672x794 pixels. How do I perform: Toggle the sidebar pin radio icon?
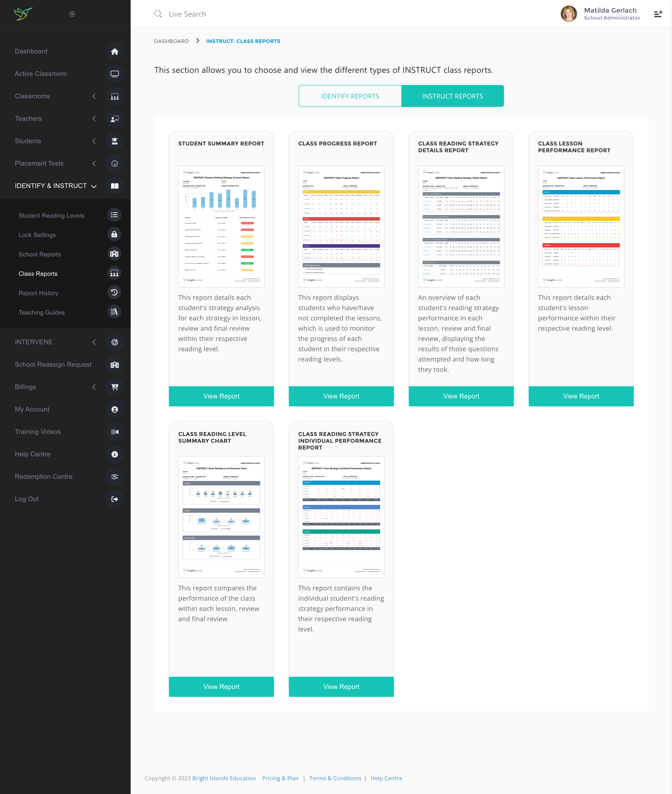click(x=72, y=14)
